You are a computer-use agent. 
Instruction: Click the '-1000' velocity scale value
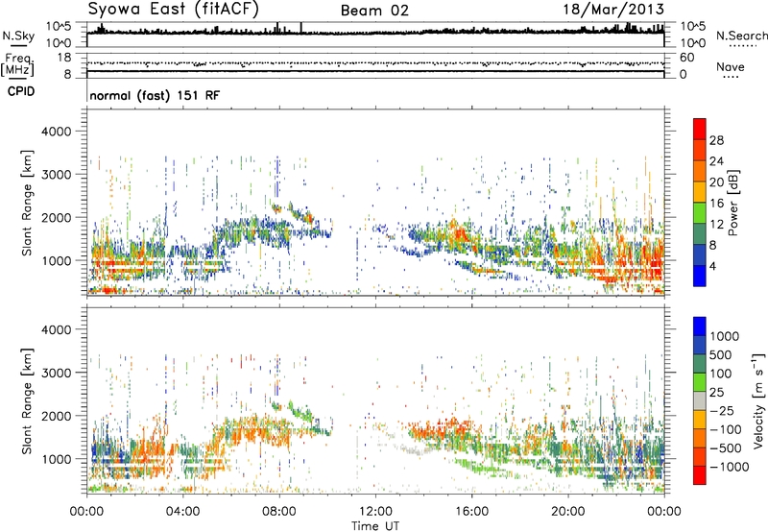[729, 467]
